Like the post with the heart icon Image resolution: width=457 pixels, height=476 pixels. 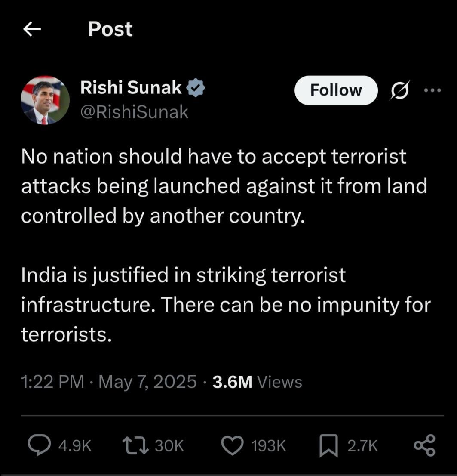pyautogui.click(x=232, y=445)
